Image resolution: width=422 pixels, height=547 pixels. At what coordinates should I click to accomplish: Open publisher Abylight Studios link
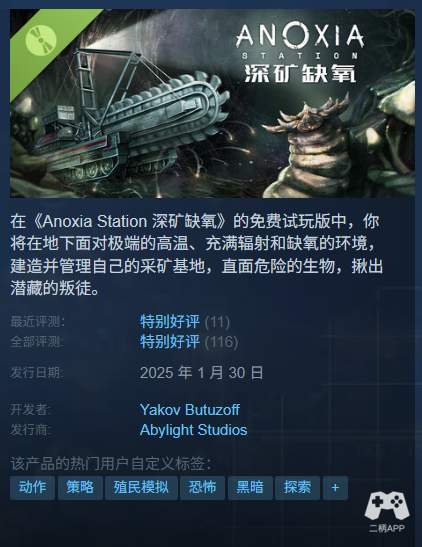pyautogui.click(x=193, y=430)
